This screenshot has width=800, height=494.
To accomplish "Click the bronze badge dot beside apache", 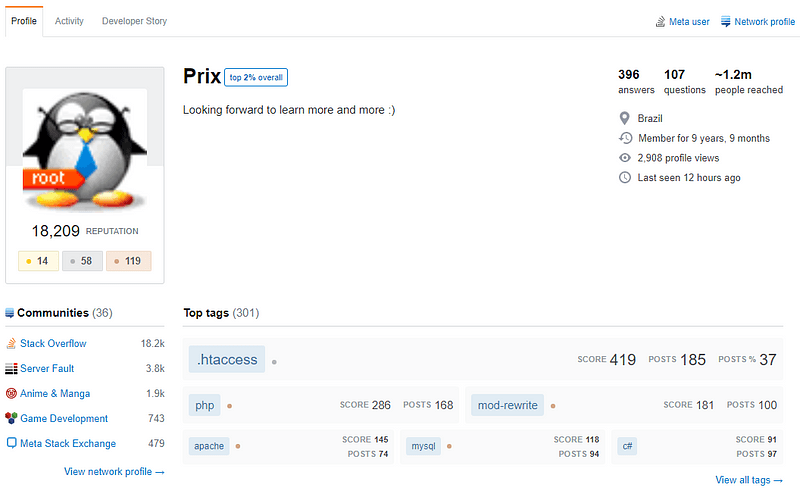I will point(238,446).
